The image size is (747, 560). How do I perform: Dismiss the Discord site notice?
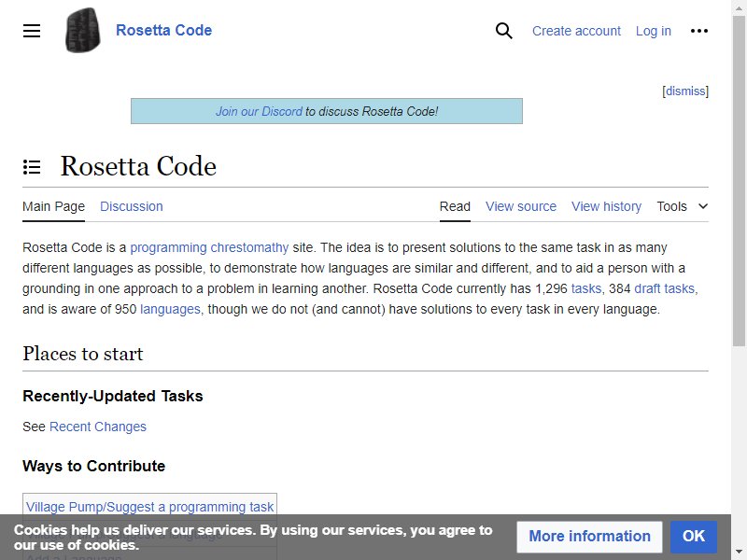(x=685, y=91)
